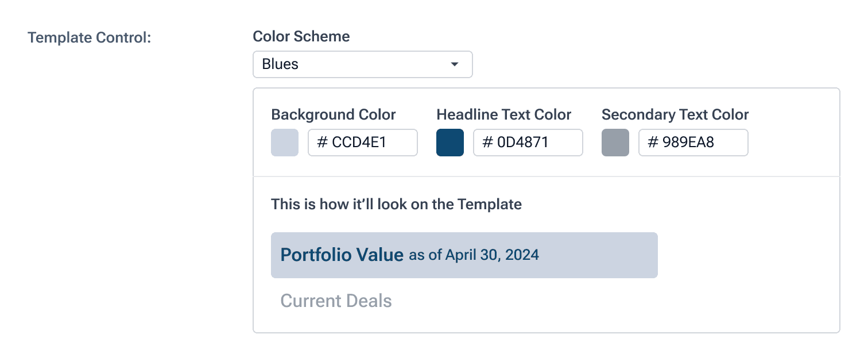Click the selected Blues value text
The height and width of the screenshot is (361, 868).
tap(280, 64)
